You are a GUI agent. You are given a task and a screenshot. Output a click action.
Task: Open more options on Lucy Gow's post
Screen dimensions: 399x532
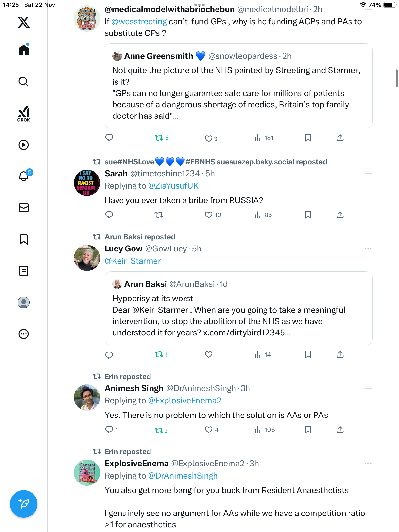click(368, 249)
